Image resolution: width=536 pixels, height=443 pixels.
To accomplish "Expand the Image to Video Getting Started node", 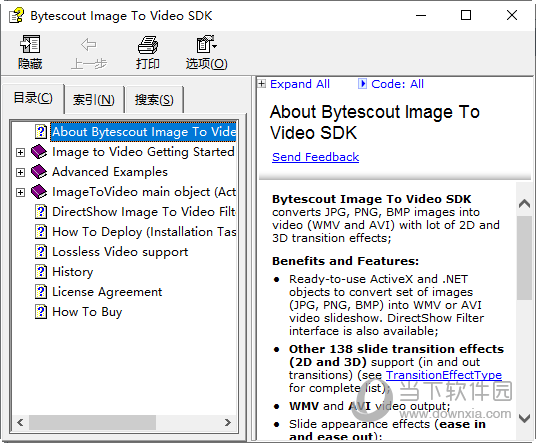I will point(21,152).
